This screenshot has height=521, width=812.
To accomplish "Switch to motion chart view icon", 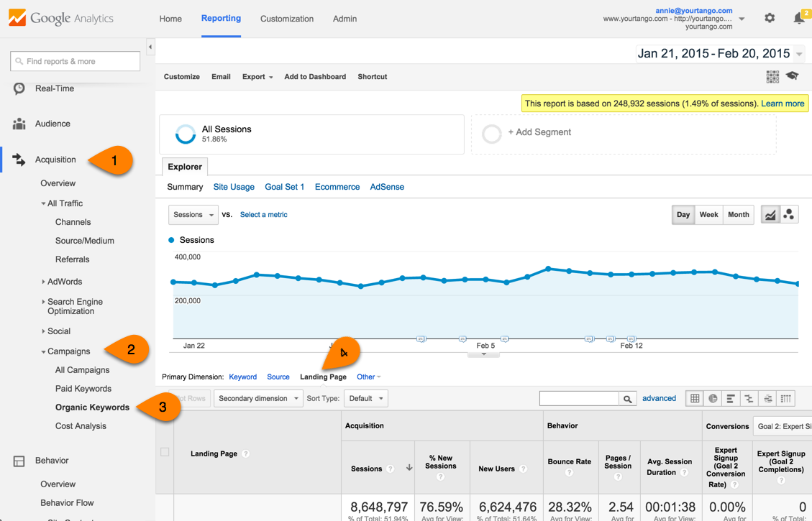I will 789,215.
